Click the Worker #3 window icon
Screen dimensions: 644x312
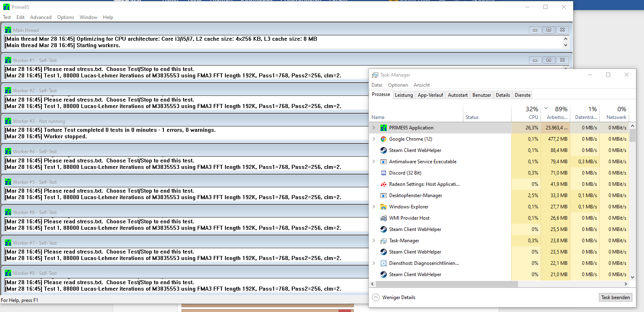[x=8, y=121]
